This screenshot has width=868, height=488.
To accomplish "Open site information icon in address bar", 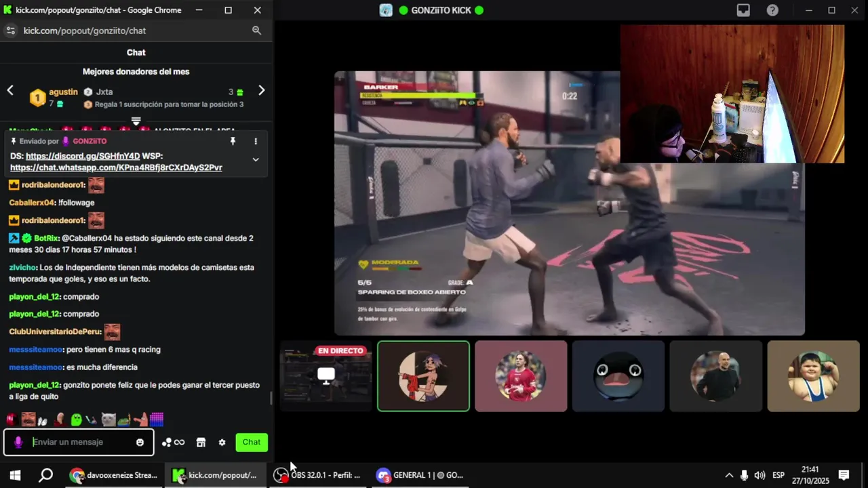I will (x=10, y=30).
